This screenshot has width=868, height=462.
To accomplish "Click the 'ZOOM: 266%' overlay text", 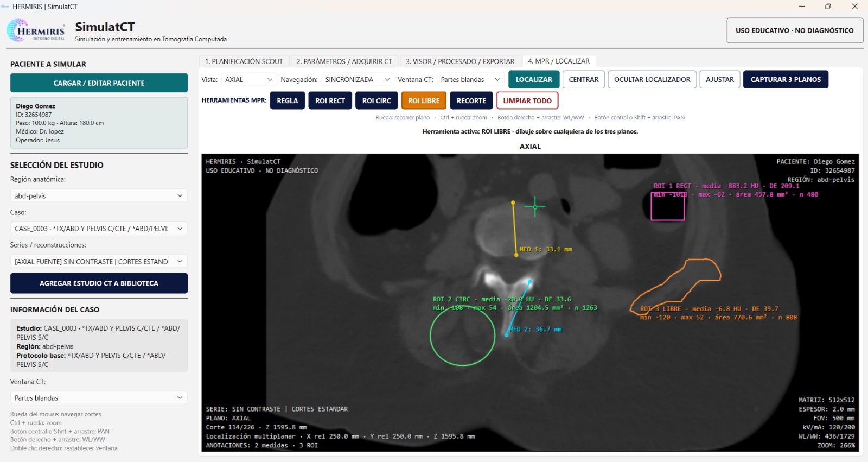I will (x=836, y=445).
